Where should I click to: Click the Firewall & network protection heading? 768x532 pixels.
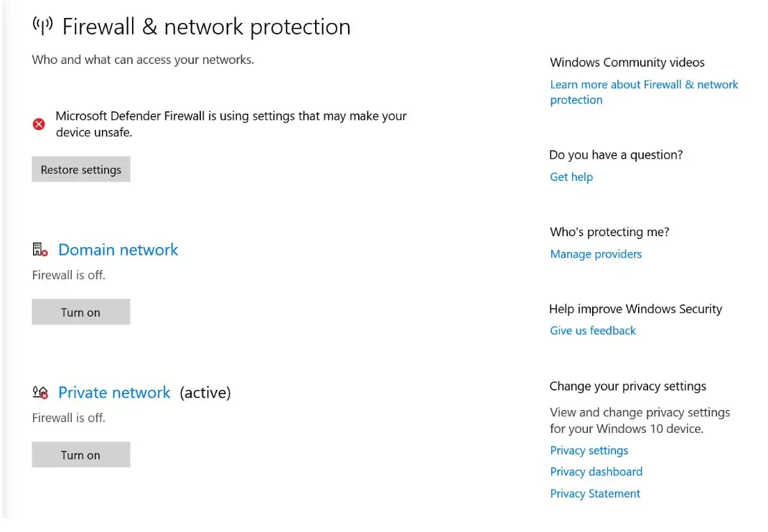(x=206, y=27)
